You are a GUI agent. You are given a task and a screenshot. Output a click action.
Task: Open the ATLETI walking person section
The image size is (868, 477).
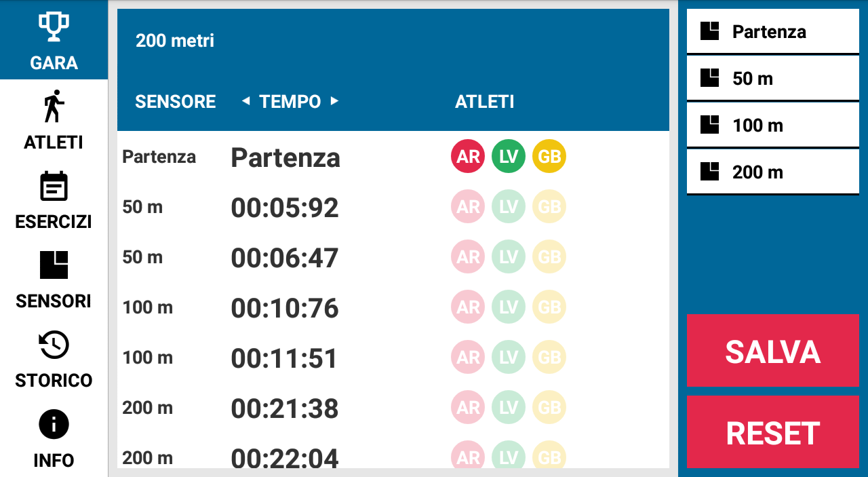coord(54,119)
